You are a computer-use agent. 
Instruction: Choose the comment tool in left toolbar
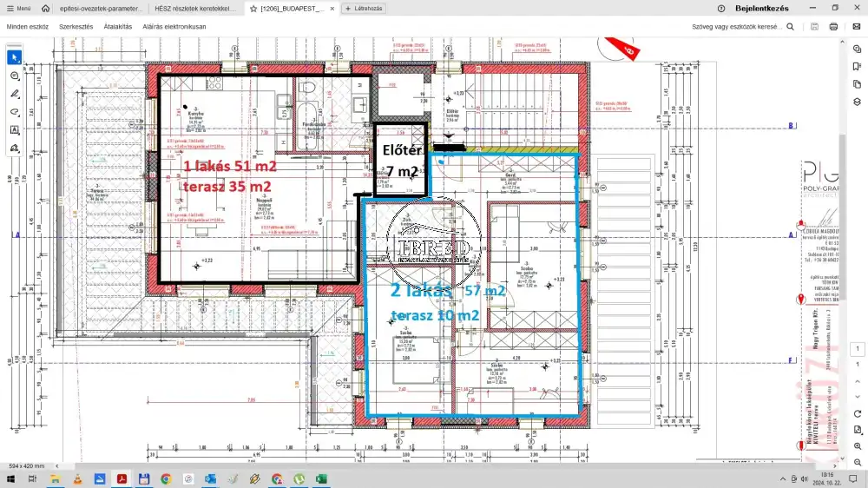tap(15, 76)
